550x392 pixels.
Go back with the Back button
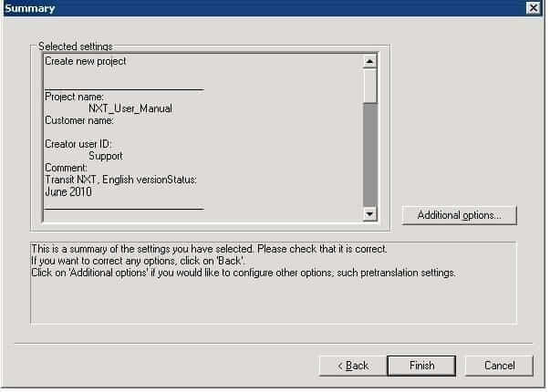pos(353,366)
